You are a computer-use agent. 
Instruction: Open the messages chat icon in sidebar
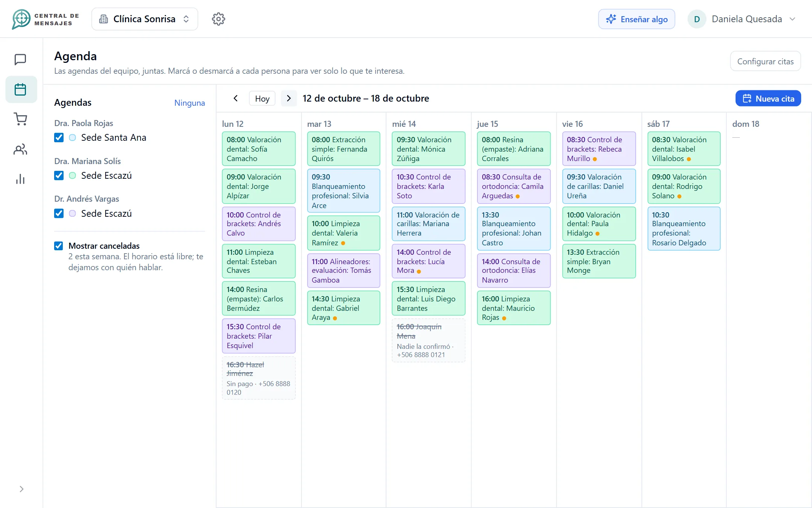[x=20, y=59]
